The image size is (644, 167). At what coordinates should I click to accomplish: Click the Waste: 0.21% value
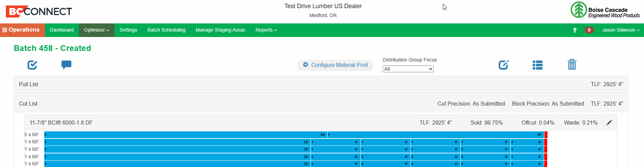pos(581,123)
